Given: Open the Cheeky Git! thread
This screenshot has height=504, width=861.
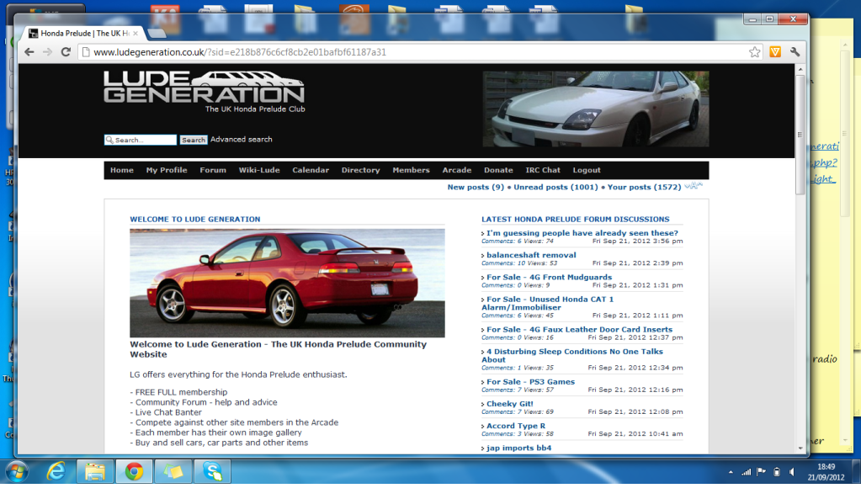Looking at the screenshot, I should [x=509, y=404].
